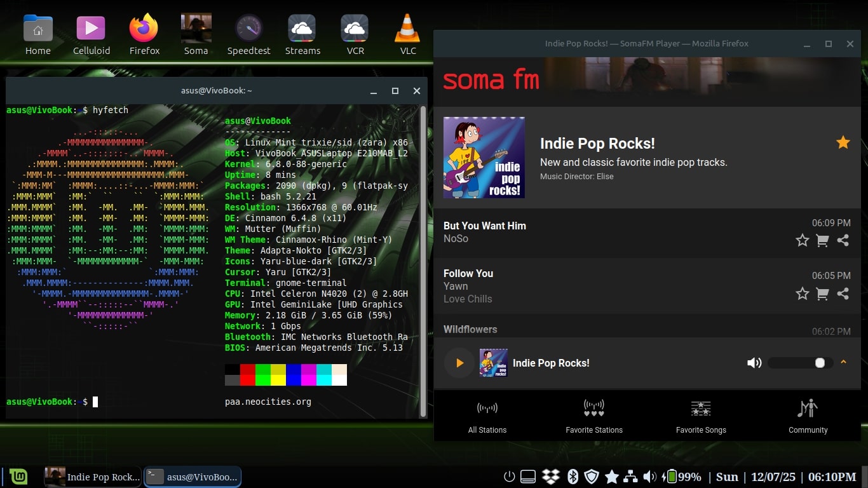Open the Speedtest desktop shortcut
This screenshot has width=868, height=488.
[249, 35]
